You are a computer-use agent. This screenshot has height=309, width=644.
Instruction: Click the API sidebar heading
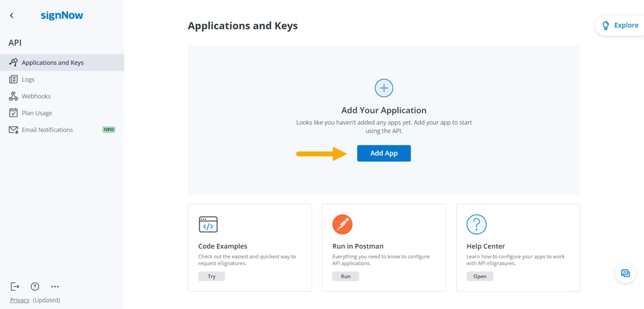[x=15, y=43]
